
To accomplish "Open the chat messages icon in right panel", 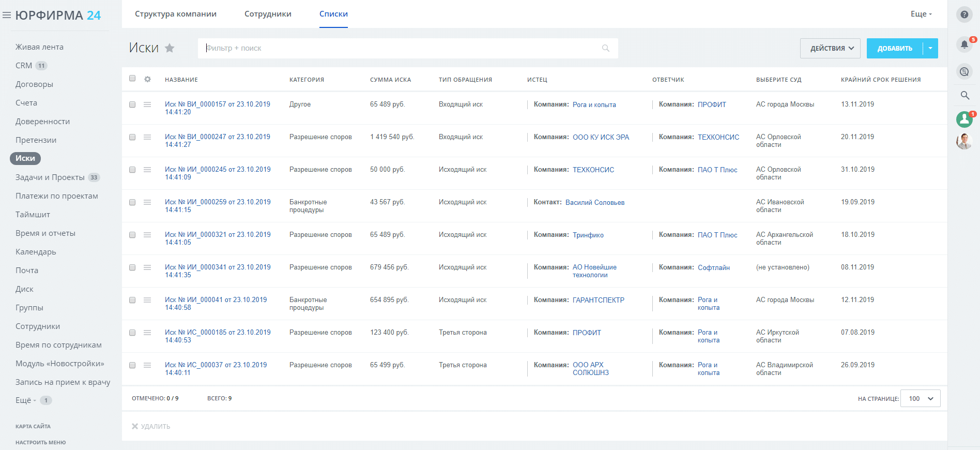I will click(x=964, y=71).
